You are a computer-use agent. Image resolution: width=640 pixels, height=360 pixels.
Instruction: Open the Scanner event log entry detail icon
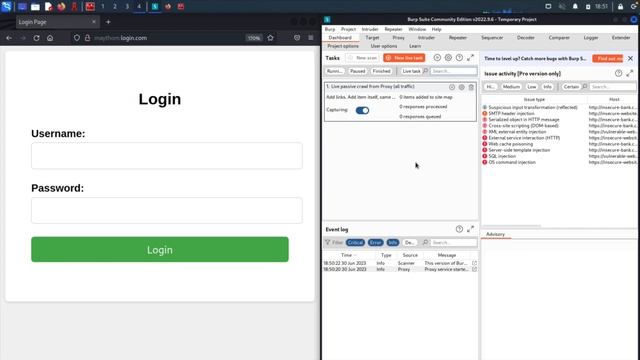[x=474, y=263]
